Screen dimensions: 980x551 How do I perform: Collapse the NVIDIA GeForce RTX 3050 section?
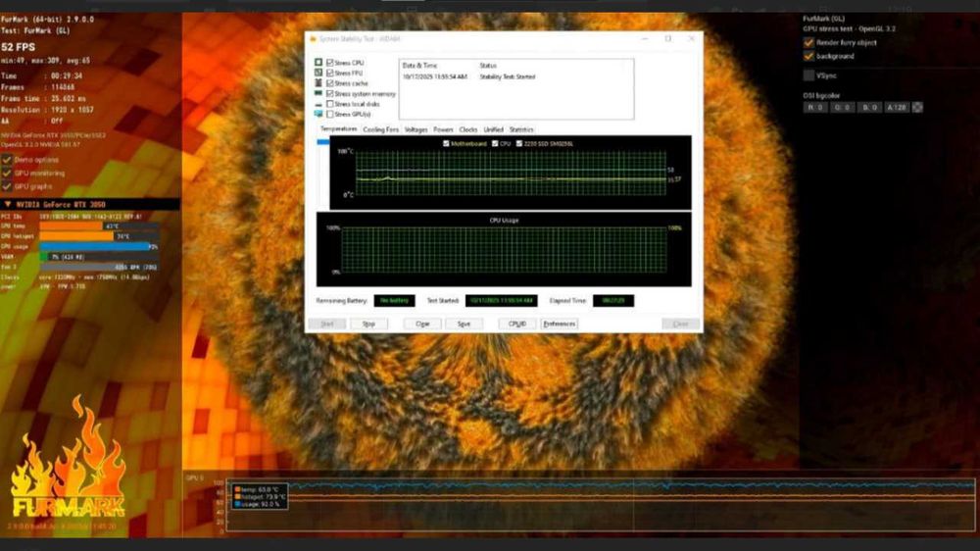pos(8,205)
